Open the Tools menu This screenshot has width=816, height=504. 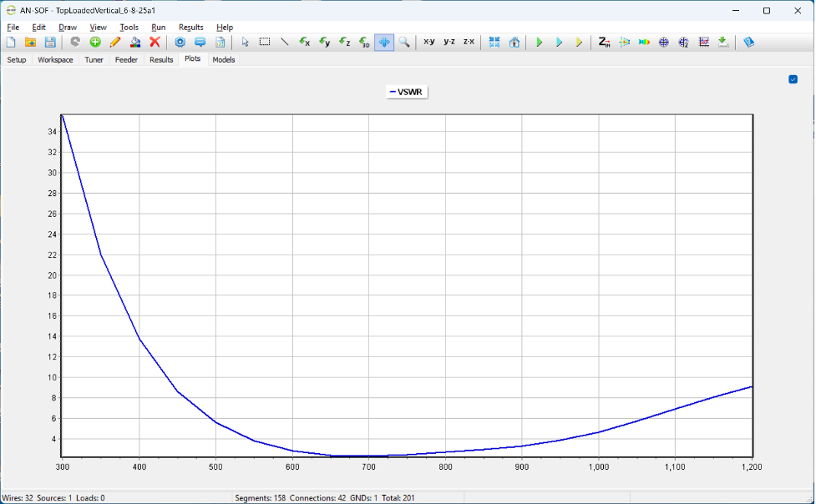[x=129, y=27]
